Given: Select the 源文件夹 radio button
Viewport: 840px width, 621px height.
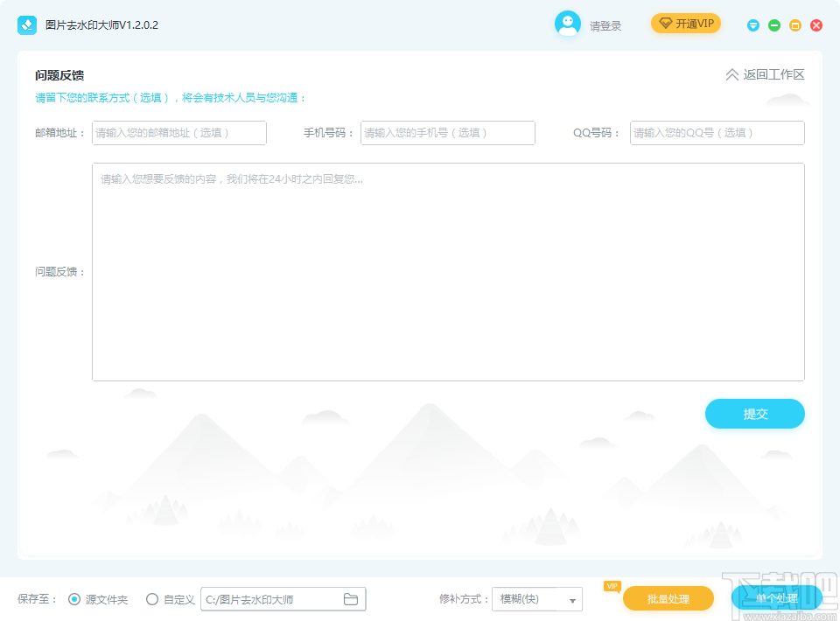Looking at the screenshot, I should pyautogui.click(x=74, y=599).
